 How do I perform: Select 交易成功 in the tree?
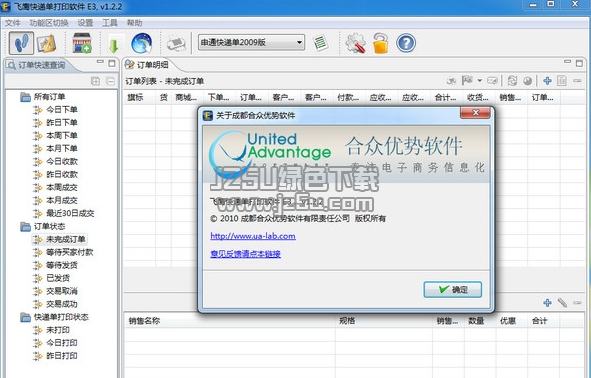click(55, 304)
